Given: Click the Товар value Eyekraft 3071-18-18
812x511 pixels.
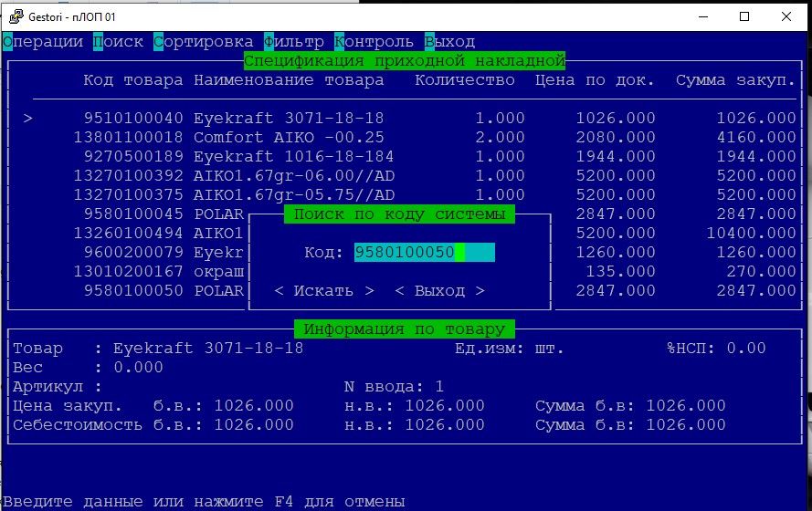Looking at the screenshot, I should point(208,348).
